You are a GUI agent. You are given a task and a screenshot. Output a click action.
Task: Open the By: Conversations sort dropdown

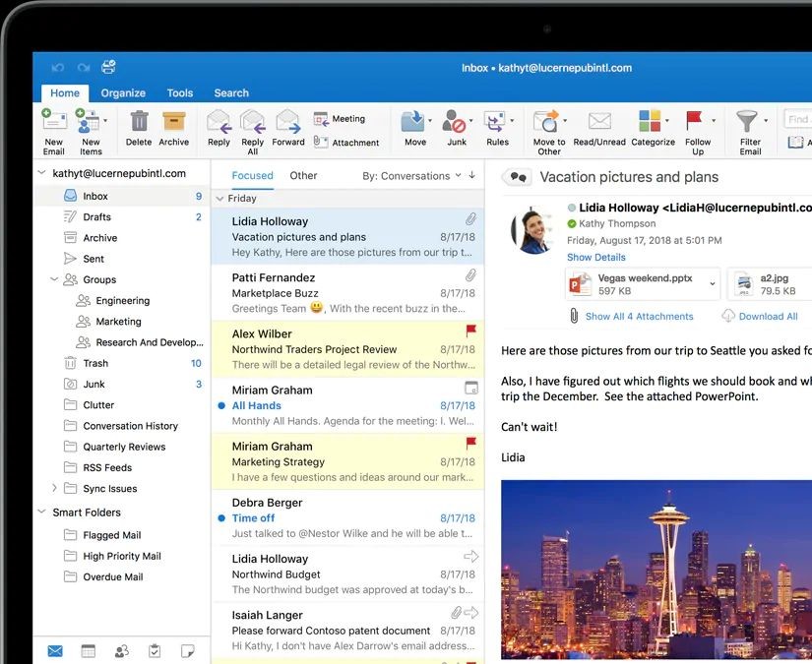[411, 176]
